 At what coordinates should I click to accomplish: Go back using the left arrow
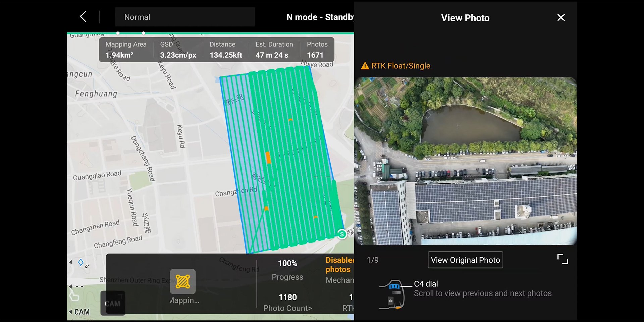tap(83, 17)
